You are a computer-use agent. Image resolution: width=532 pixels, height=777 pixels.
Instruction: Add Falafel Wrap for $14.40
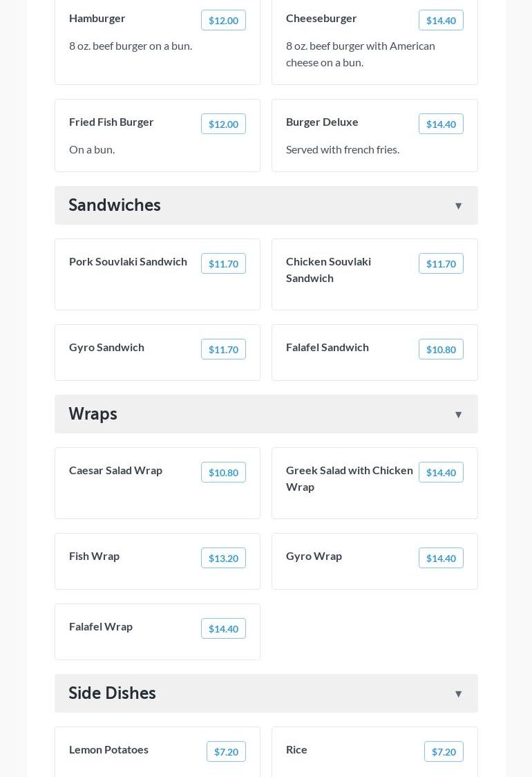(x=223, y=629)
